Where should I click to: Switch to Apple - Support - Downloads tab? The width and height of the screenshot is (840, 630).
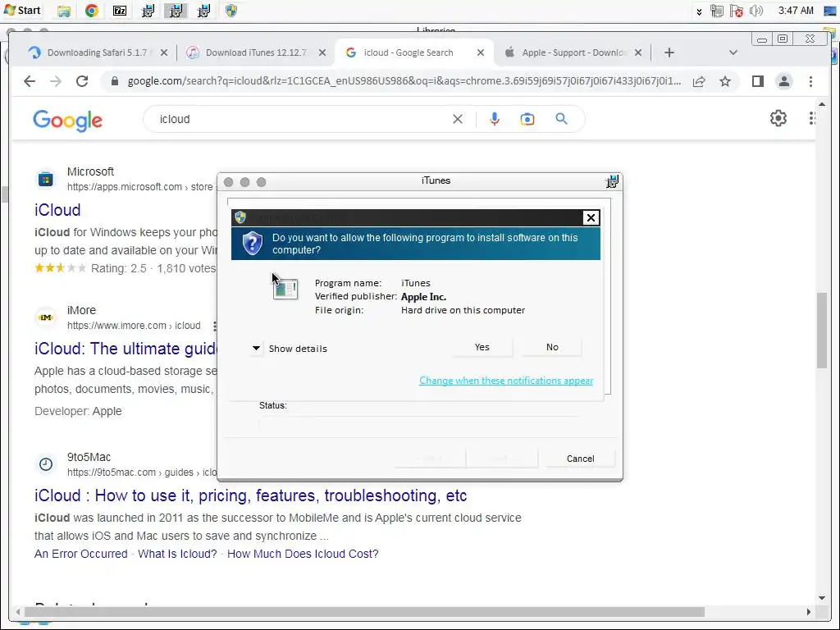[x=574, y=52]
